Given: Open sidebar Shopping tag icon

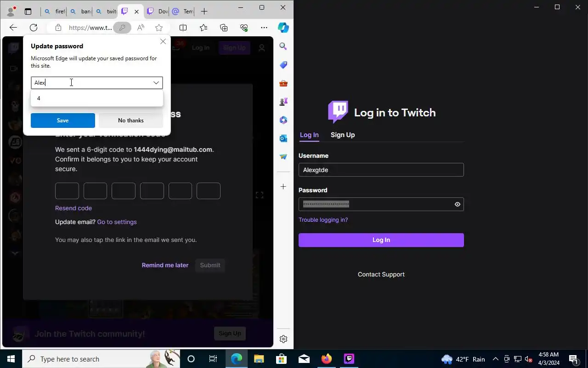Looking at the screenshot, I should tap(283, 65).
